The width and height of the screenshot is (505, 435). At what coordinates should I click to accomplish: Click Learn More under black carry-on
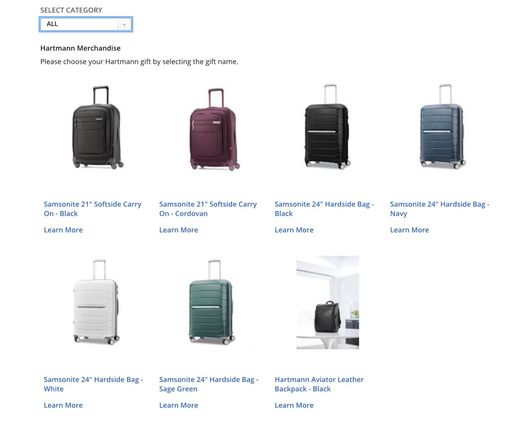point(63,230)
